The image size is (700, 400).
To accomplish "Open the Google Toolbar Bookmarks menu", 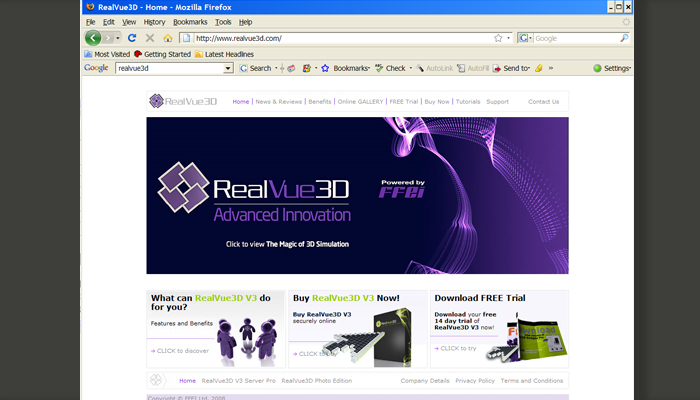I will tap(345, 68).
